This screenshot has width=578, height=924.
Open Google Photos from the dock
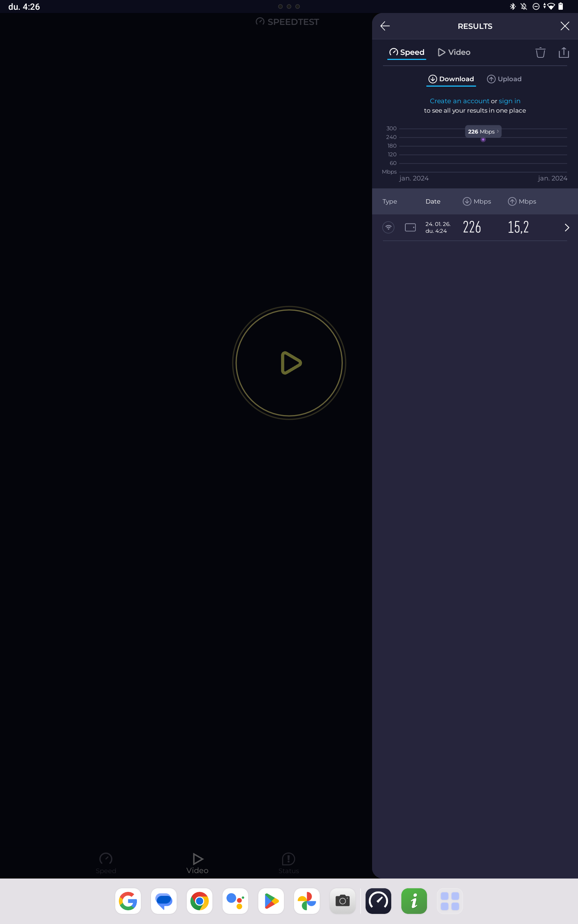307,901
